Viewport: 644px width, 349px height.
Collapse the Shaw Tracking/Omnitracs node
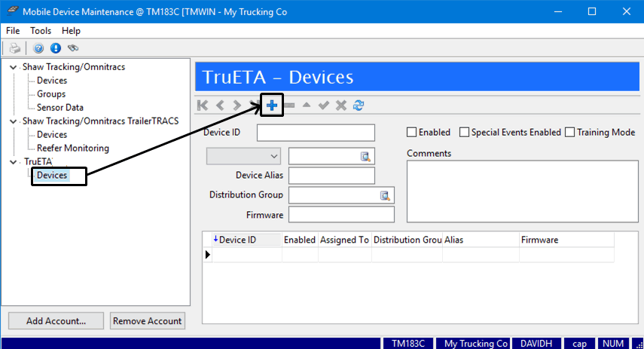[x=13, y=67]
